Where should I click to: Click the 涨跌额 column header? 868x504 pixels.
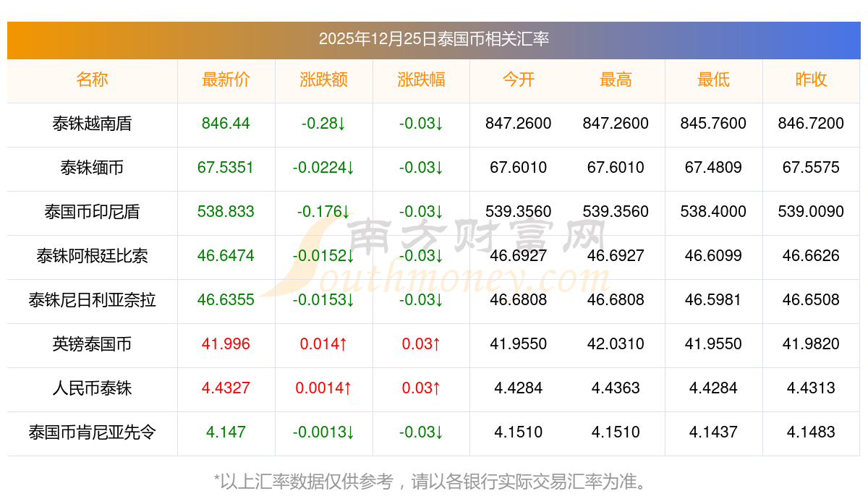pos(323,80)
